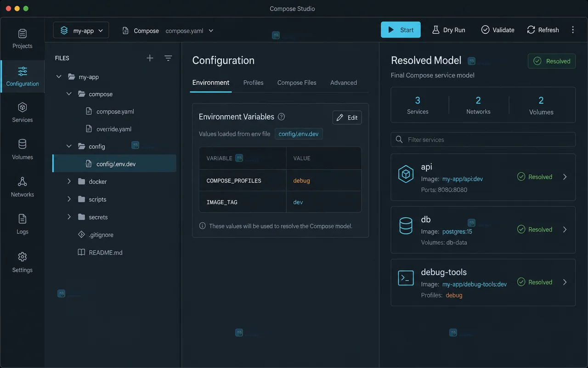
Task: Click the Environment Variables help icon
Action: 282,117
